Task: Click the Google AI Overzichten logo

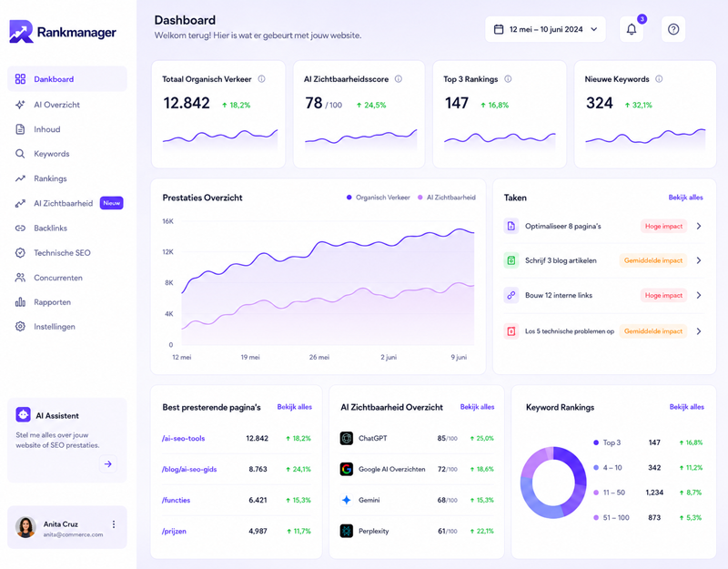Action: tap(347, 469)
